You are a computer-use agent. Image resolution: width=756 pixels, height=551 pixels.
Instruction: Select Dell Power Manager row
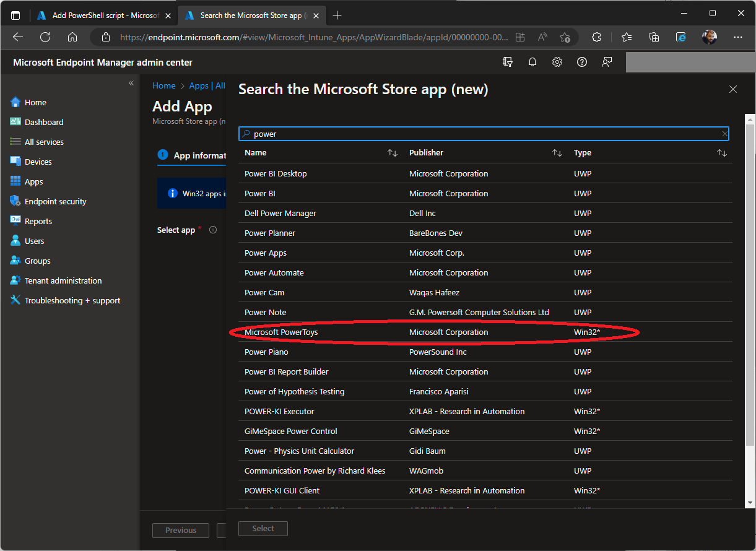tap(485, 213)
